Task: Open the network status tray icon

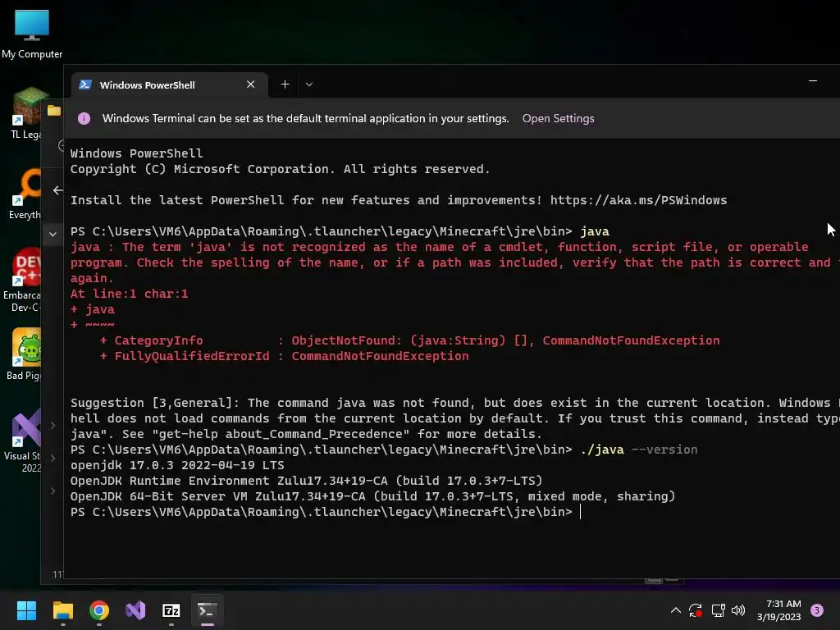Action: click(718, 610)
